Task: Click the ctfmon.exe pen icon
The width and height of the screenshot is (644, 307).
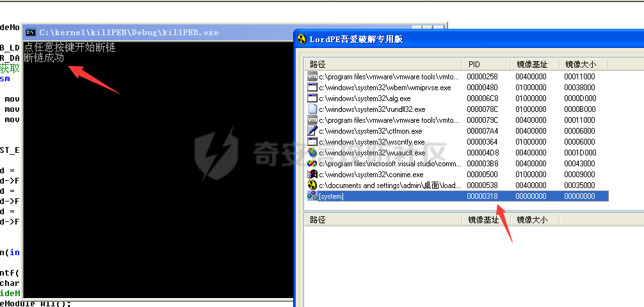Action: [x=312, y=131]
